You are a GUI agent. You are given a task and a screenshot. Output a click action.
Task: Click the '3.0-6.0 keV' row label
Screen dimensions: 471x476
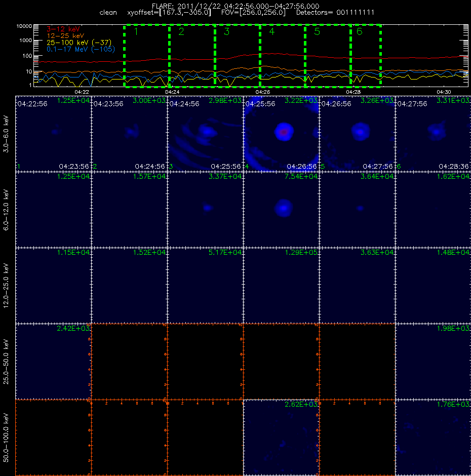pyautogui.click(x=6, y=134)
